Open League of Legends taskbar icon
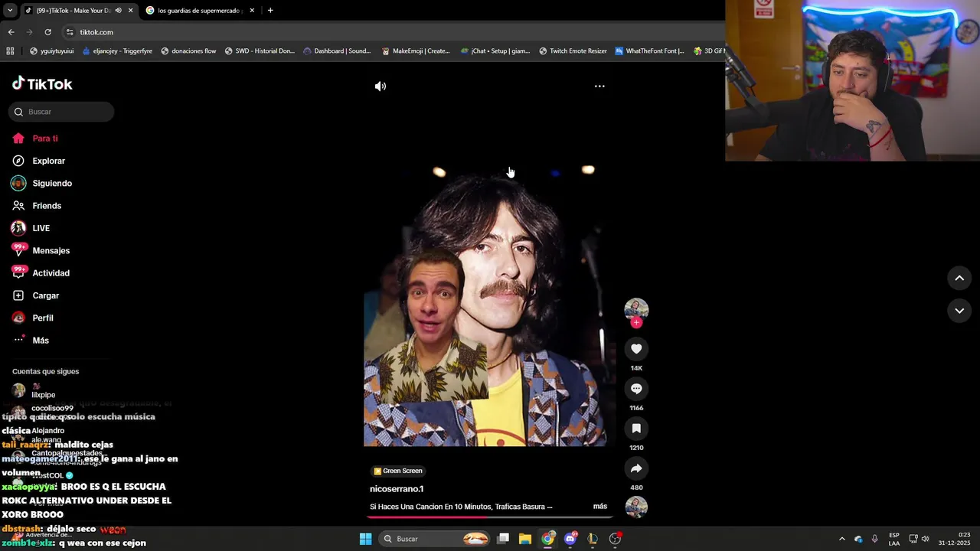The height and width of the screenshot is (551, 980). click(593, 539)
